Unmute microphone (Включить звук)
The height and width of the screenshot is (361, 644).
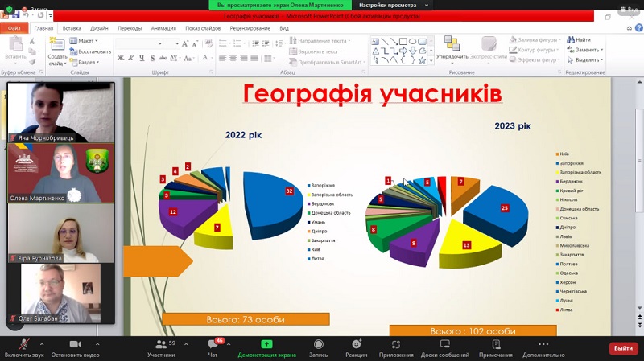click(x=24, y=348)
